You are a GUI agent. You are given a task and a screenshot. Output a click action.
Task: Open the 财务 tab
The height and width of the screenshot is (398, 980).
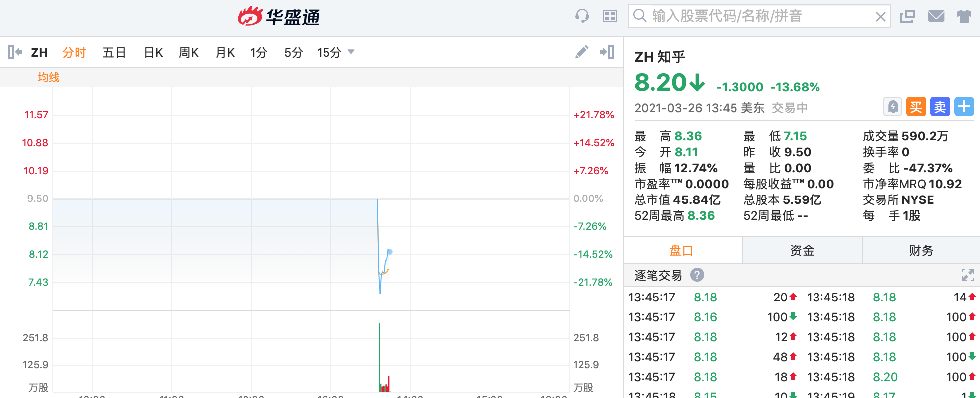pyautogui.click(x=921, y=250)
